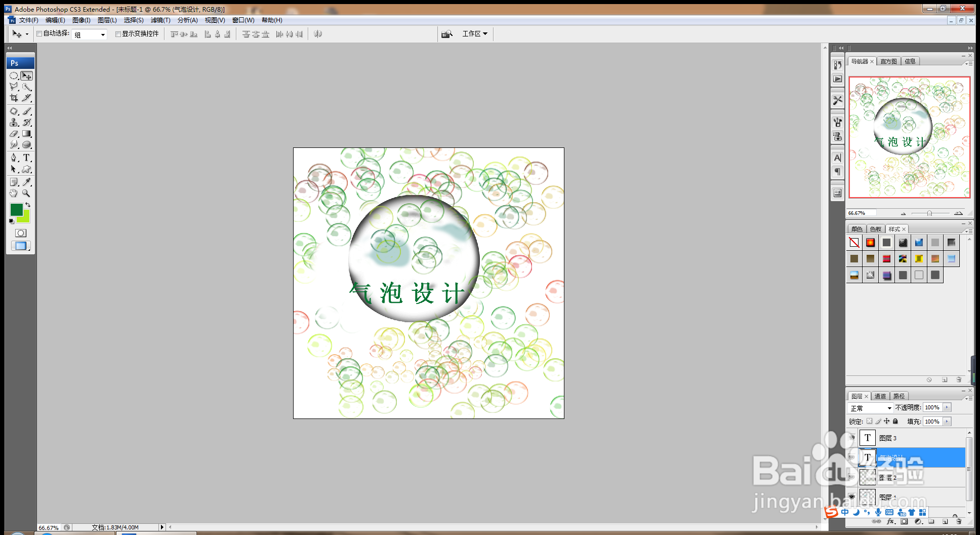Screen dimensions: 980x535
Task: Toggle lock image pixels brush icon
Action: tap(878, 421)
